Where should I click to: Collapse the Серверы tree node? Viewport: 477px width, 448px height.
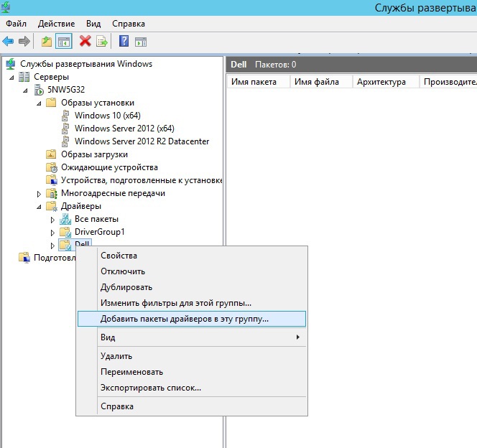11,78
